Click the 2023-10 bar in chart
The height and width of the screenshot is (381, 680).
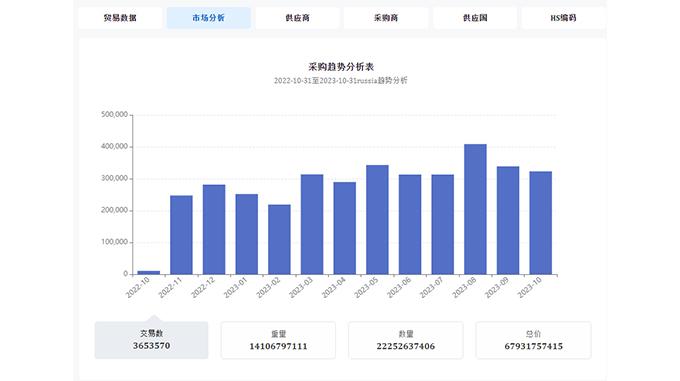pyautogui.click(x=541, y=223)
